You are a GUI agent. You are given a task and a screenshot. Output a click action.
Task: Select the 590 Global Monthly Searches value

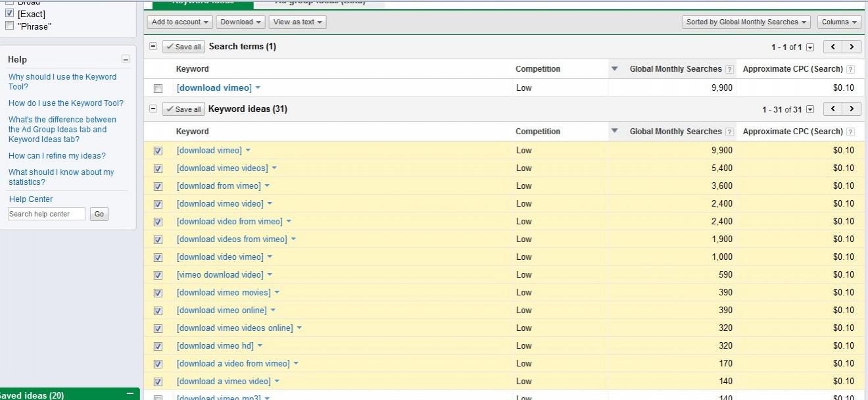click(x=725, y=275)
